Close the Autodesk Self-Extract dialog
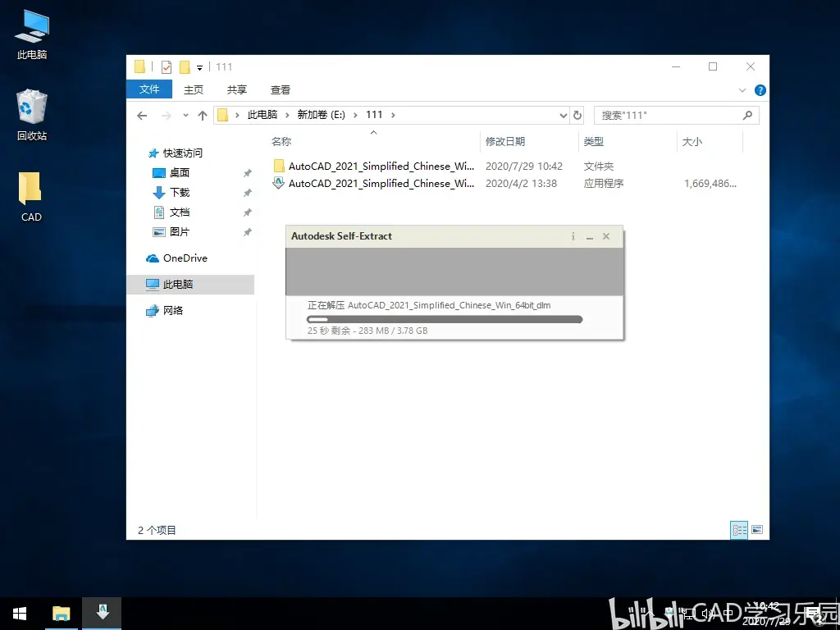The height and width of the screenshot is (630, 840). 606,236
